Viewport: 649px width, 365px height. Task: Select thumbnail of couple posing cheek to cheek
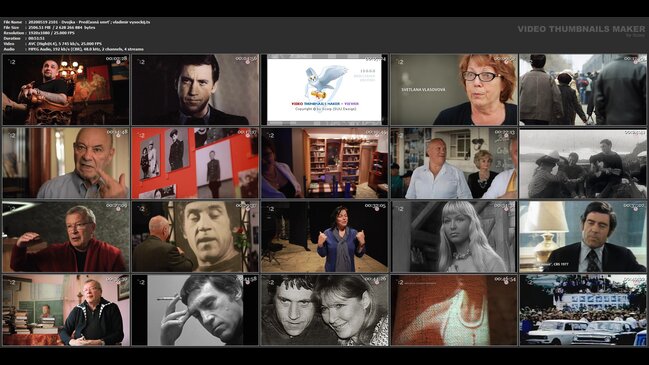coord(324,310)
